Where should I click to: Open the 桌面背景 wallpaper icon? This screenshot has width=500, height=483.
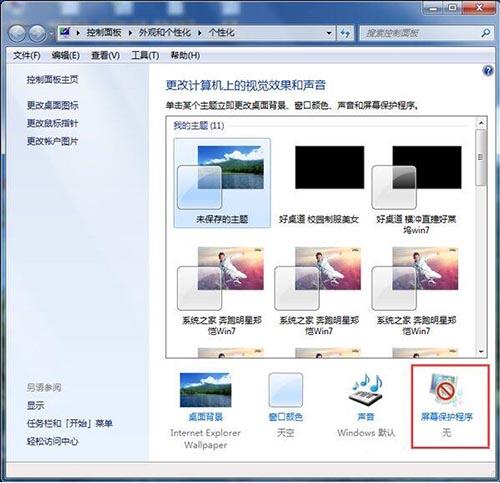coord(205,390)
